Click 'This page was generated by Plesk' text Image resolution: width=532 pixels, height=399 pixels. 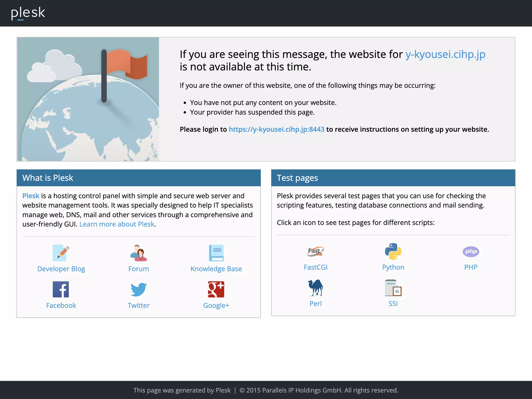pyautogui.click(x=182, y=390)
